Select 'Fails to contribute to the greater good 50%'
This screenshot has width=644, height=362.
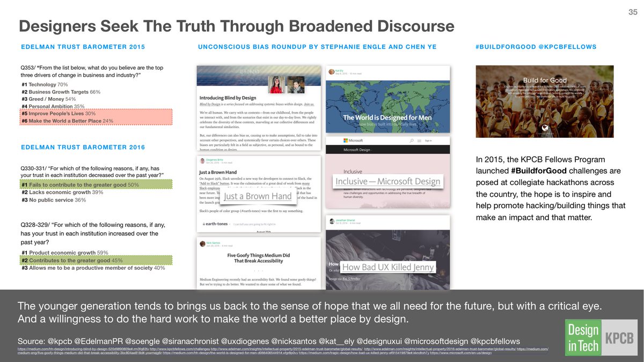point(96,184)
